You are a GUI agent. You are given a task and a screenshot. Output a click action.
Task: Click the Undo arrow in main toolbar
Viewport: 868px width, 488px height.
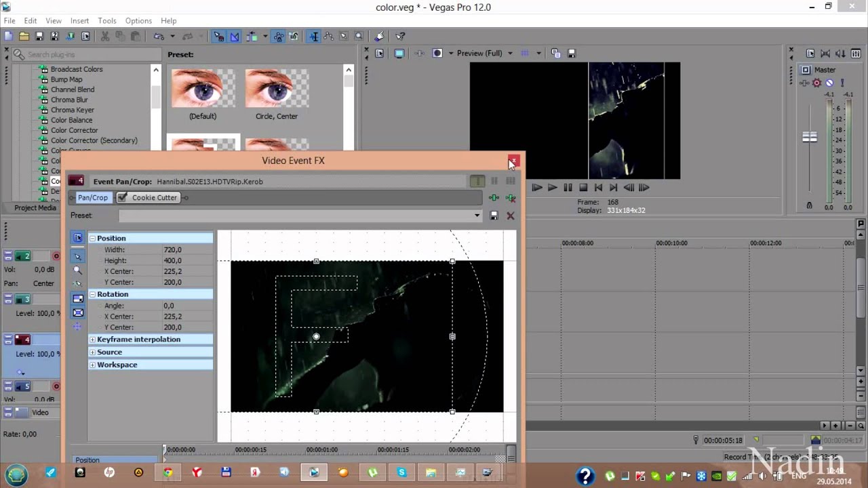(x=159, y=37)
